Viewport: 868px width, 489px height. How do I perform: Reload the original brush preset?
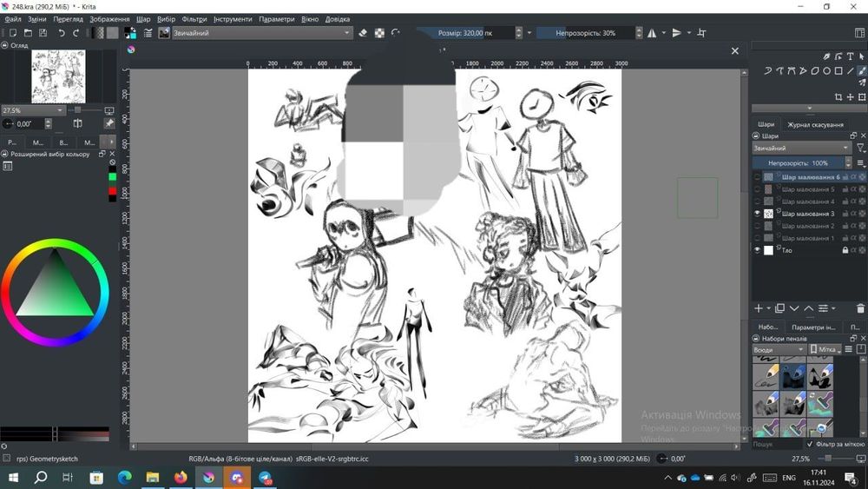395,33
